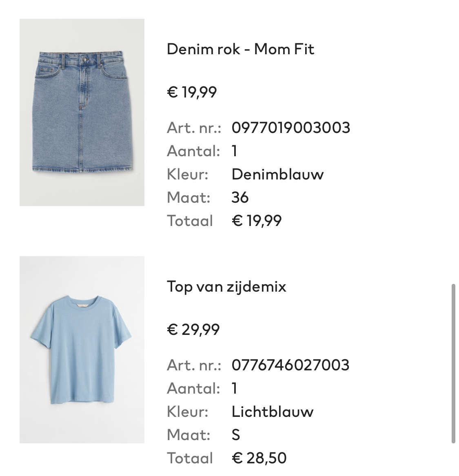Screen dimensions: 459x476
Task: Click the Aantal value for the top
Action: (234, 388)
